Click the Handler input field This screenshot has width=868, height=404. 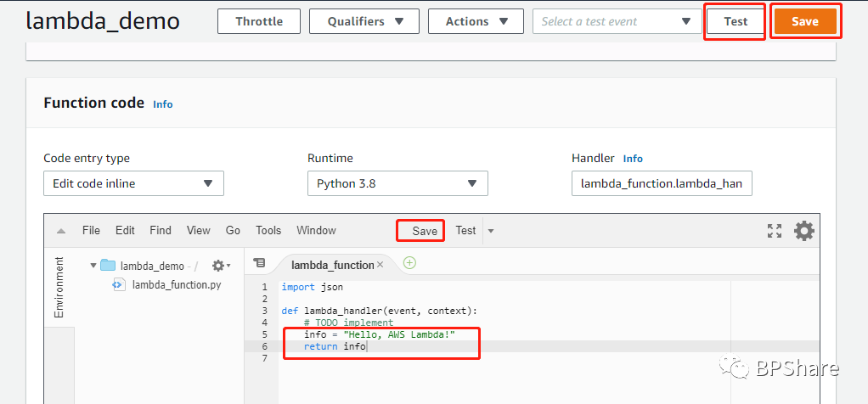(x=662, y=183)
